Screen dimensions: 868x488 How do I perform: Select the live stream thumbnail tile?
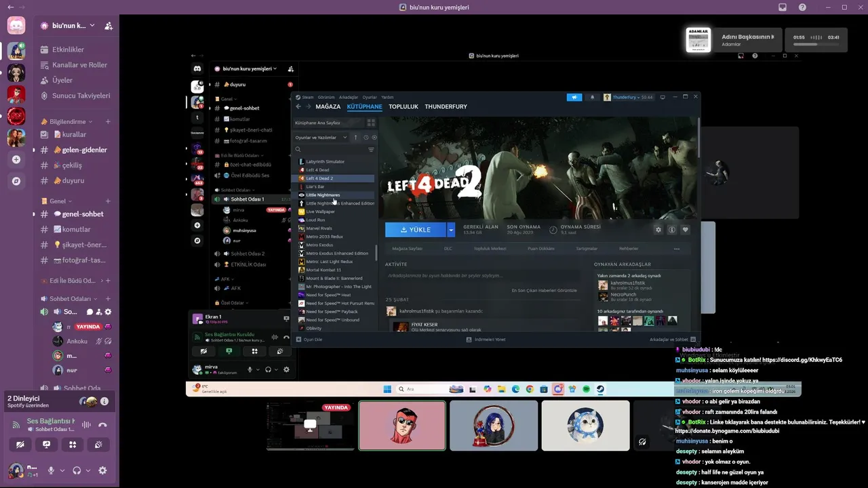pos(311,426)
